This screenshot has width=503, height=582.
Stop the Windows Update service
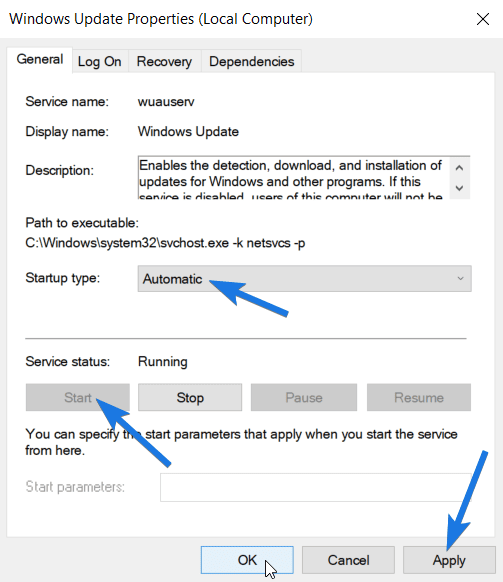(x=190, y=398)
